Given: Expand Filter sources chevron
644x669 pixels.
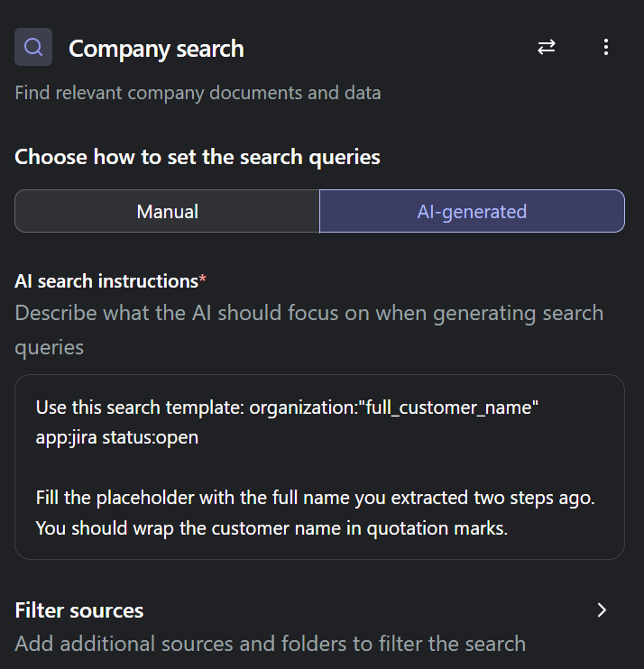Looking at the screenshot, I should (x=602, y=610).
